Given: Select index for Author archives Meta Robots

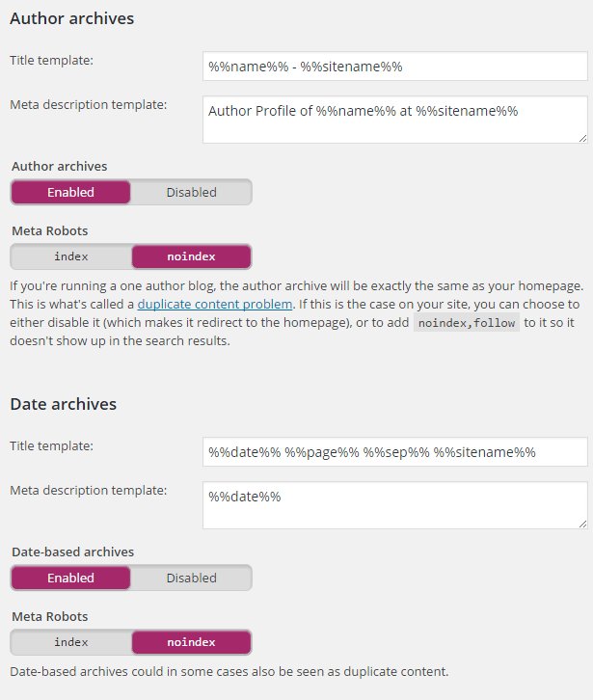Looking at the screenshot, I should click(71, 256).
